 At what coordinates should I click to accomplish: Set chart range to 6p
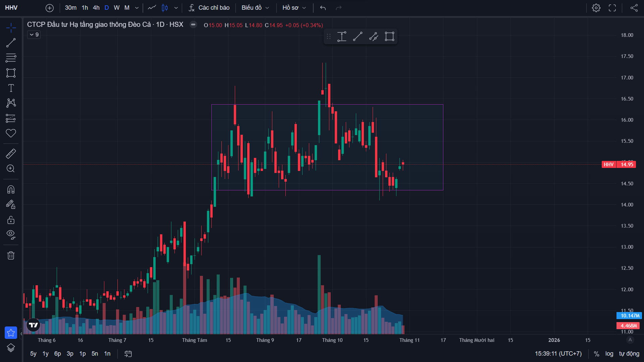click(58, 354)
